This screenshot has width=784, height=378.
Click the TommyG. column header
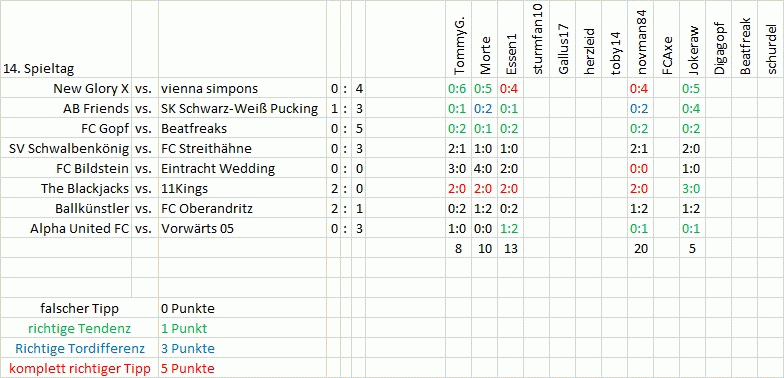[x=459, y=40]
